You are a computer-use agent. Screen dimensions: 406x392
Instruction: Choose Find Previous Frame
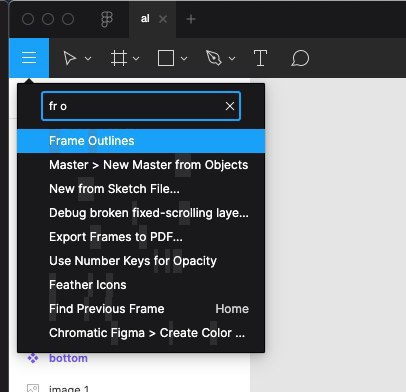pyautogui.click(x=141, y=309)
